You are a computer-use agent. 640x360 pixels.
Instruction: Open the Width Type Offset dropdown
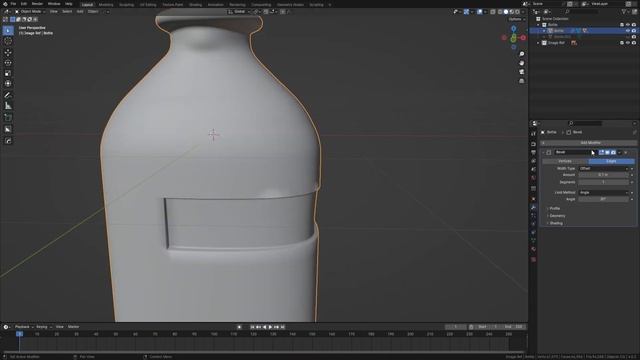[604, 168]
